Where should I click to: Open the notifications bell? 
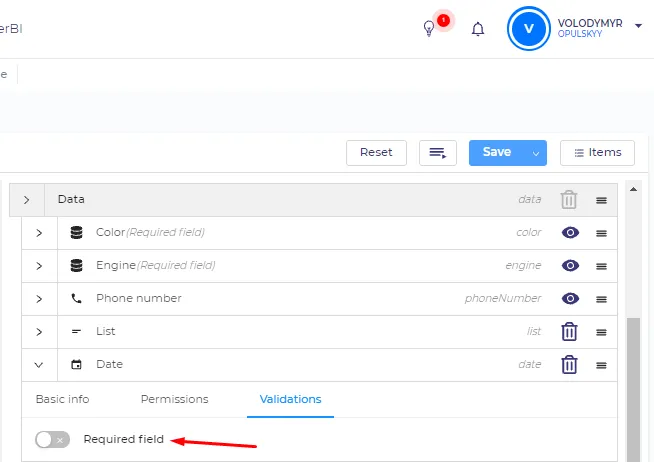tap(478, 29)
